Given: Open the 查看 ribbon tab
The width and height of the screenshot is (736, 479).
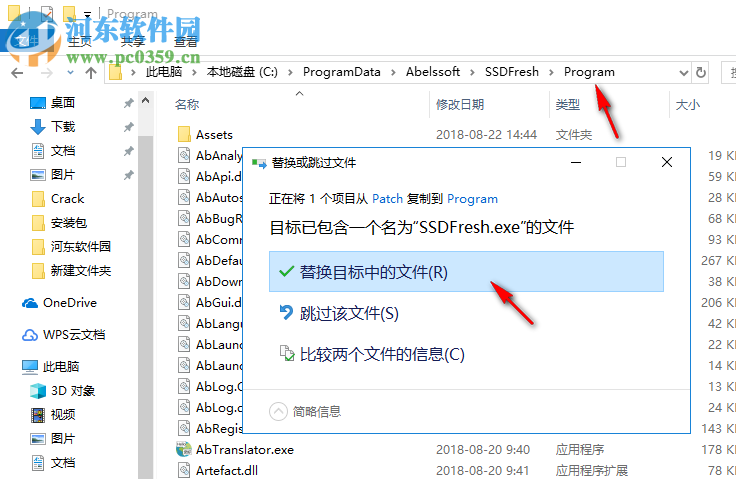Looking at the screenshot, I should [x=186, y=42].
